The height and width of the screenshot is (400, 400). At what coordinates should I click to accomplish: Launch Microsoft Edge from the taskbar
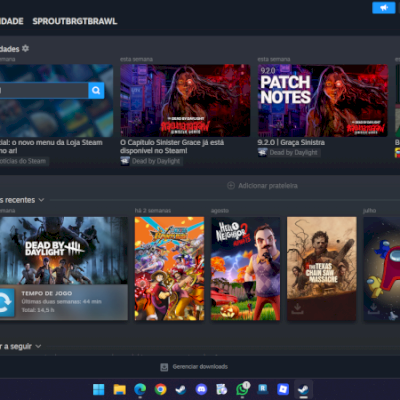[x=140, y=389]
